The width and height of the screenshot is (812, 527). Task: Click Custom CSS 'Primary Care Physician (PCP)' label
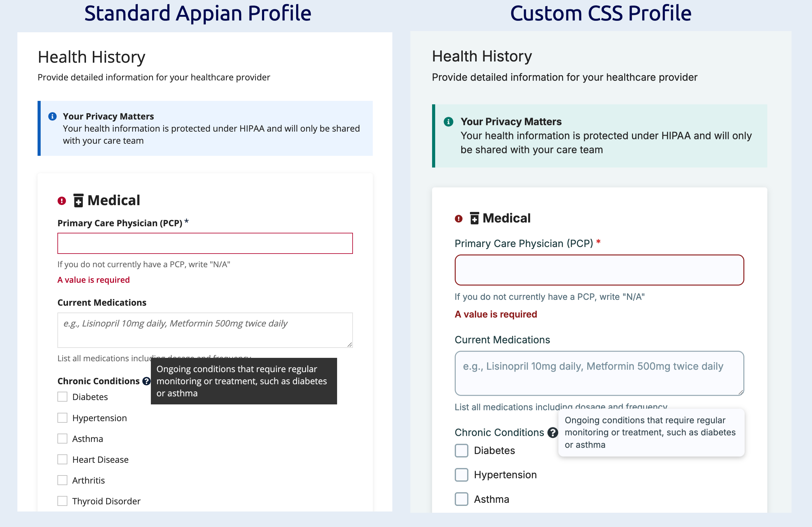pos(524,244)
